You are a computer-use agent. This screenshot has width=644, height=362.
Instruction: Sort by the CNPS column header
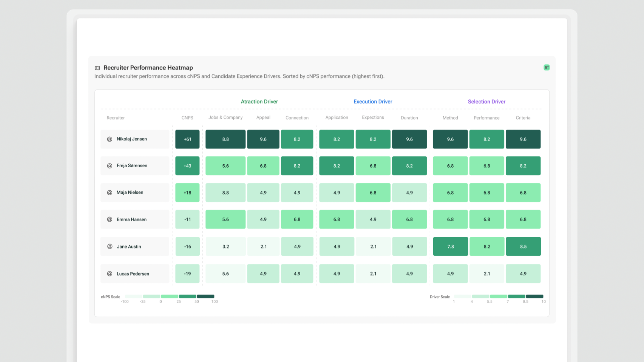pos(187,118)
